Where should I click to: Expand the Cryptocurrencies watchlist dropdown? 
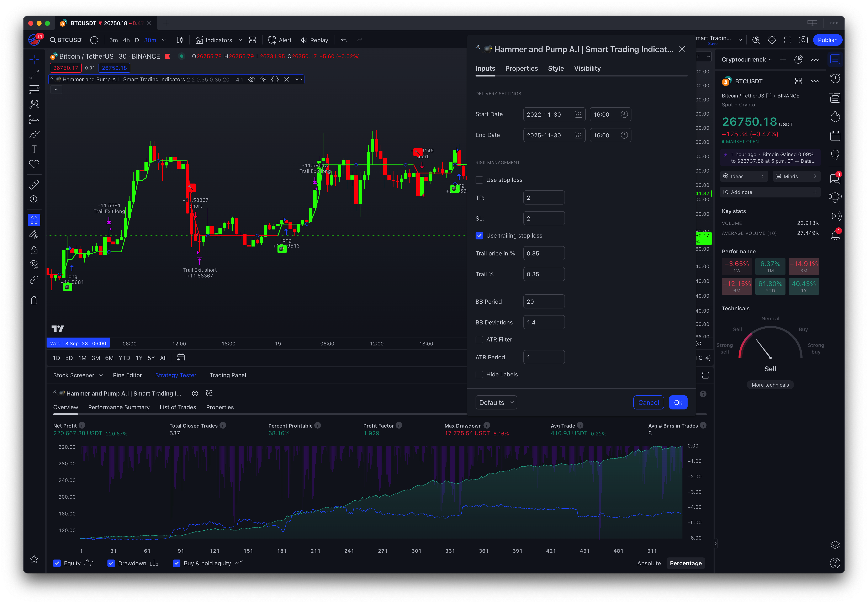(747, 59)
